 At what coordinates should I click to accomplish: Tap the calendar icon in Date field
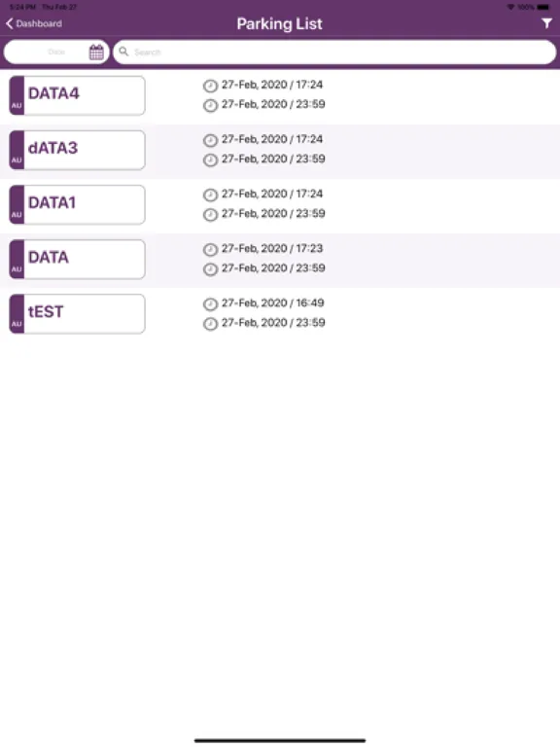click(x=96, y=52)
